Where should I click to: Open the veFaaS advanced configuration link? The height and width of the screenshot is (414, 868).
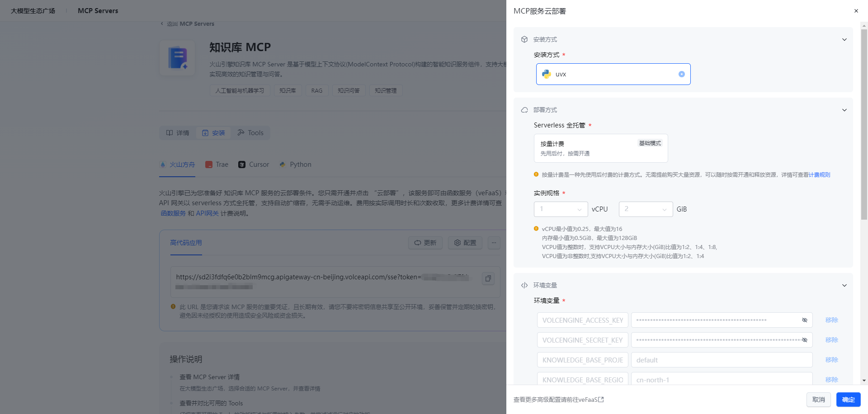click(559, 400)
